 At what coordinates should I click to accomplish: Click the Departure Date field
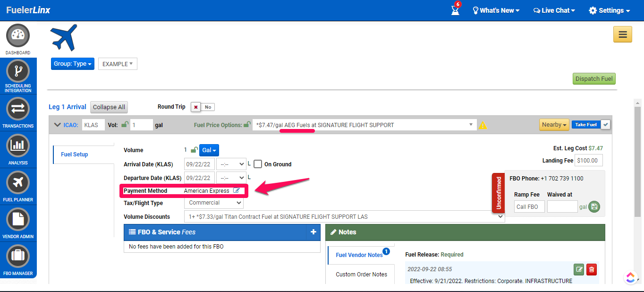(199, 178)
